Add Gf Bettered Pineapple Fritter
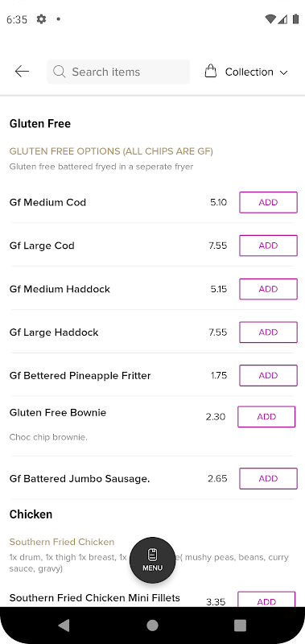The height and width of the screenshot is (644, 305). (x=269, y=375)
